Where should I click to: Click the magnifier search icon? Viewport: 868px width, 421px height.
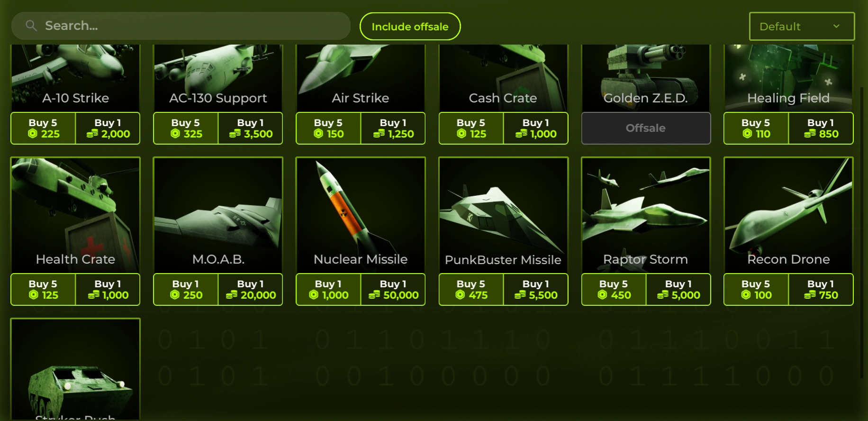[x=31, y=26]
